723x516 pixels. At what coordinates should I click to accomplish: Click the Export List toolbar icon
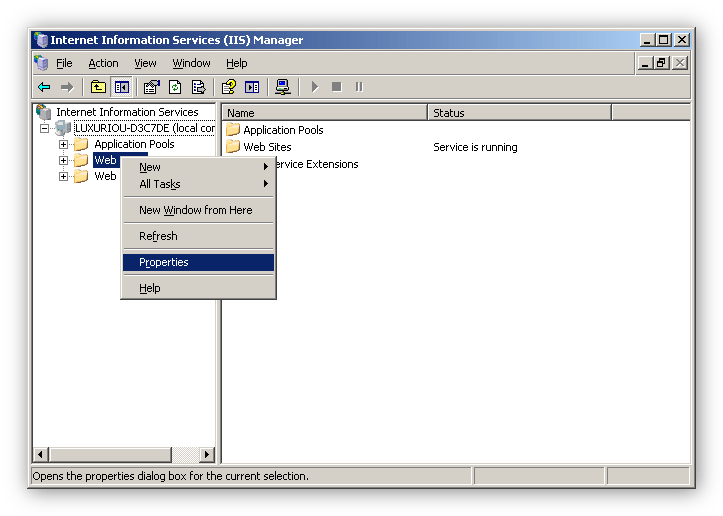199,87
